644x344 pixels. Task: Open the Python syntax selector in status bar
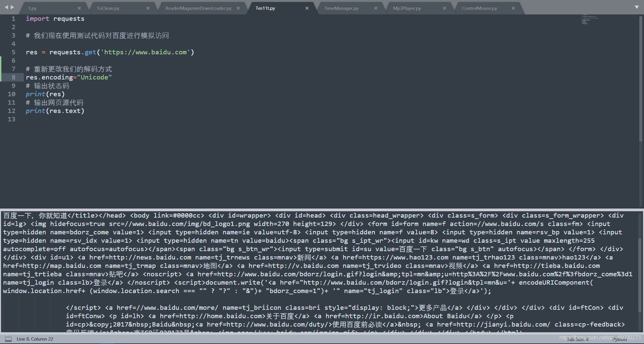pos(620,339)
